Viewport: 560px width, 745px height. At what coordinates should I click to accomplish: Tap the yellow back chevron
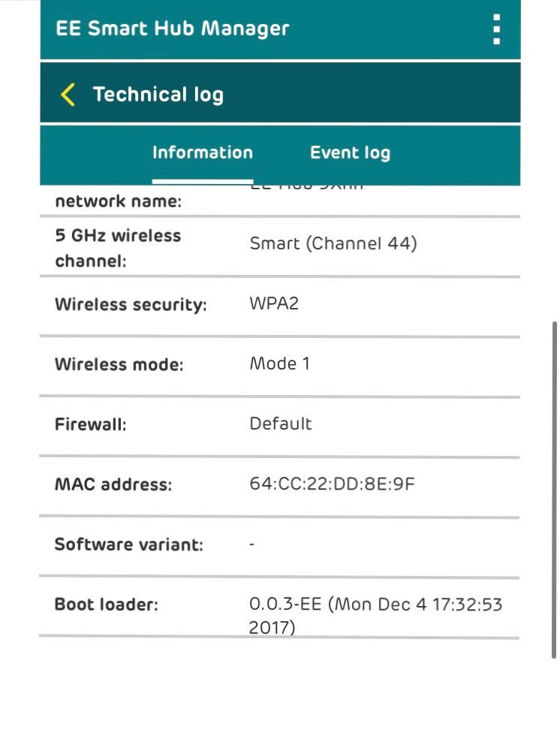pyautogui.click(x=68, y=95)
